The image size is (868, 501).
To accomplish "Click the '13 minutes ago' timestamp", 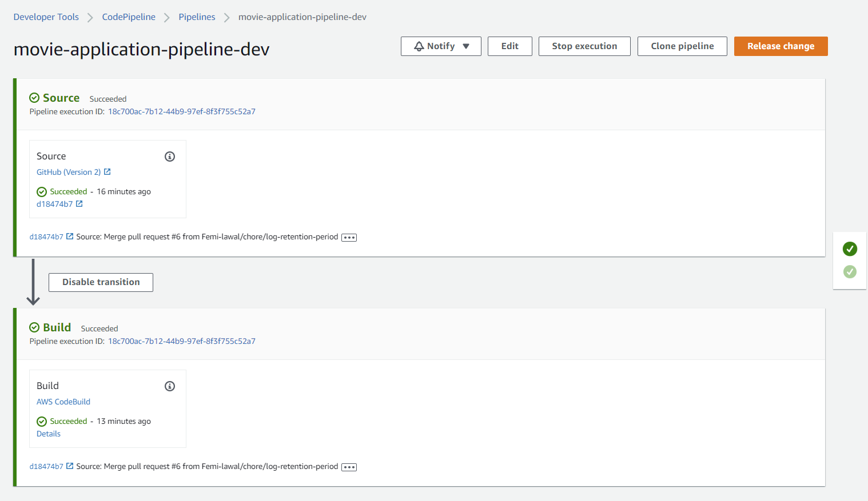I will click(x=124, y=421).
